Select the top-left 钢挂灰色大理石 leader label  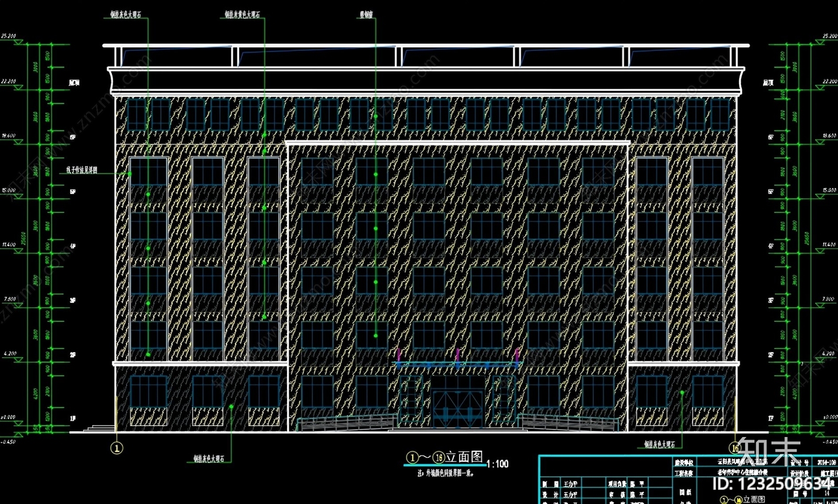(x=126, y=15)
